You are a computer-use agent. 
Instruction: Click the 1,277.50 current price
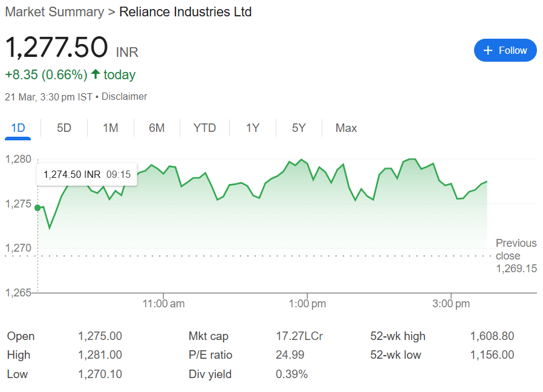(x=56, y=47)
